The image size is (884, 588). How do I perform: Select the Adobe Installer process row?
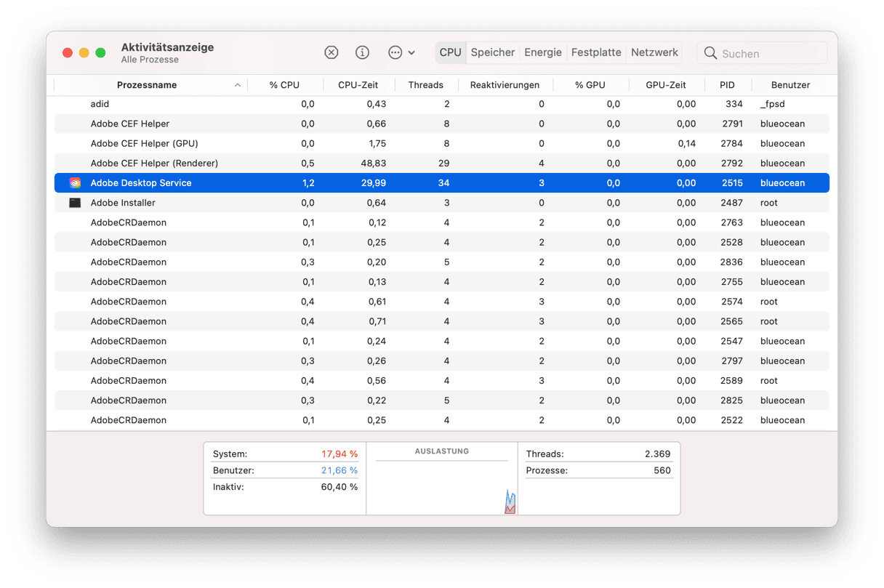click(442, 203)
